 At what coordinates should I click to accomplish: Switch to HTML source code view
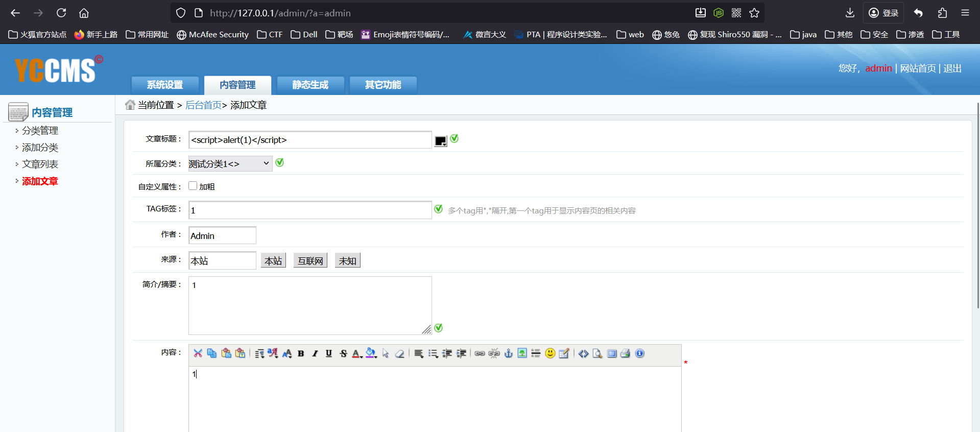(x=583, y=353)
